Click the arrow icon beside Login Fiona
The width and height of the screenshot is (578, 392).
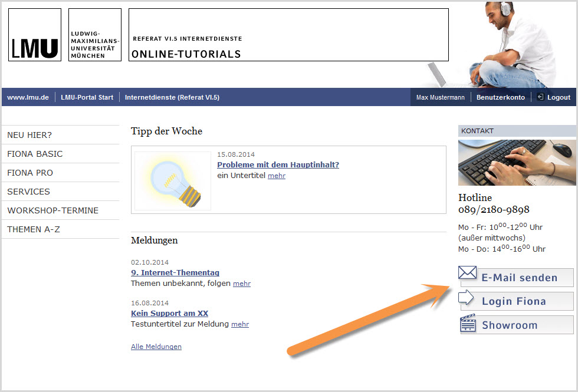click(466, 297)
